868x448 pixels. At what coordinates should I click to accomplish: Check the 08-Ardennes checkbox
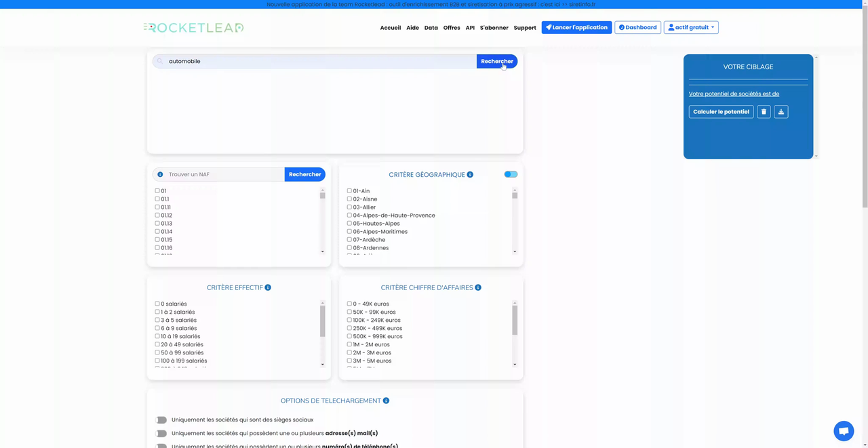tap(349, 248)
